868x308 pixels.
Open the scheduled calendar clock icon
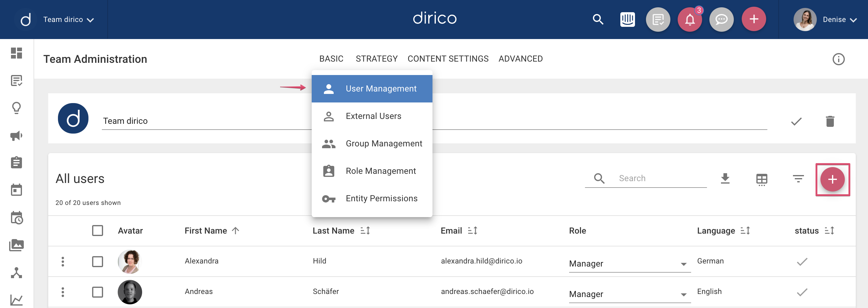point(16,218)
